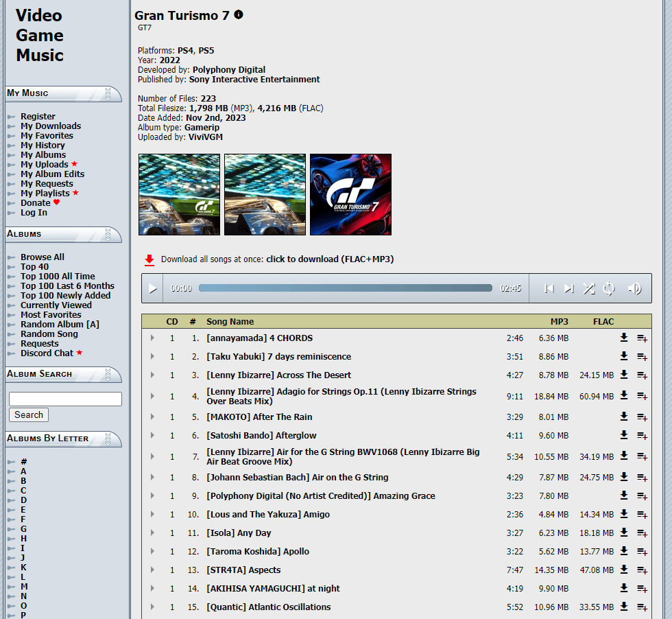Collapse the Albums By Letter section
The width and height of the screenshot is (672, 619).
coord(108,439)
